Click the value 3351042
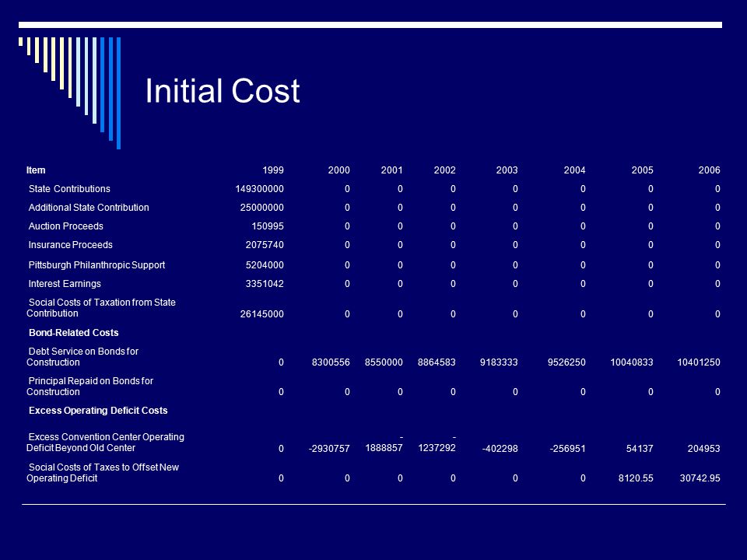The image size is (747, 560). pyautogui.click(x=265, y=284)
